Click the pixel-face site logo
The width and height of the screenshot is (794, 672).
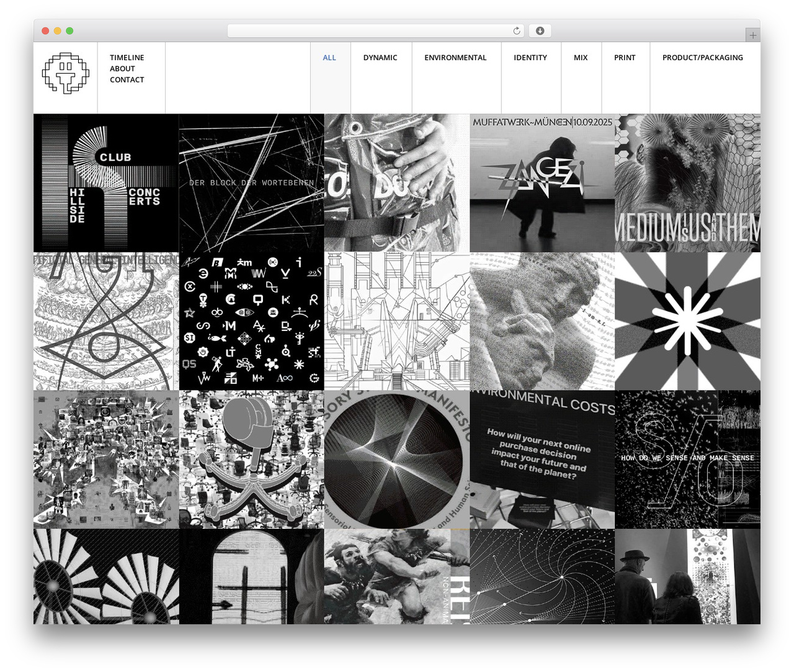point(66,73)
